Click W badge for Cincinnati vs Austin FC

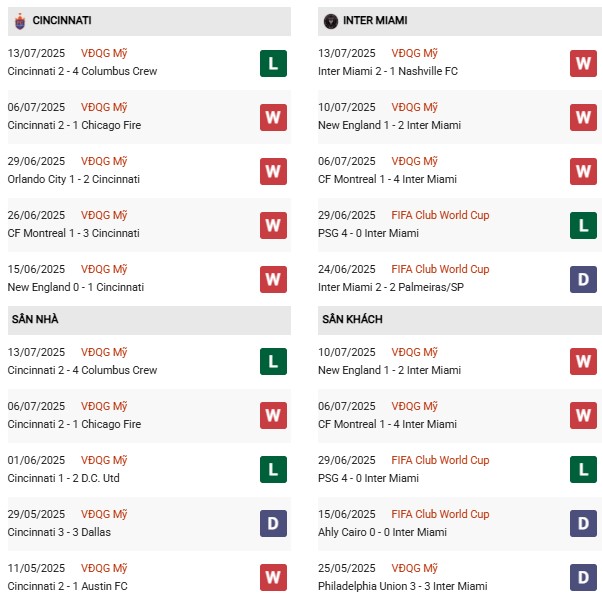click(x=273, y=577)
